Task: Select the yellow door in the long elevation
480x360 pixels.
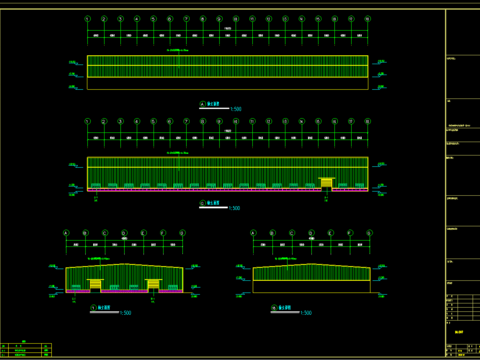Action: (x=327, y=183)
